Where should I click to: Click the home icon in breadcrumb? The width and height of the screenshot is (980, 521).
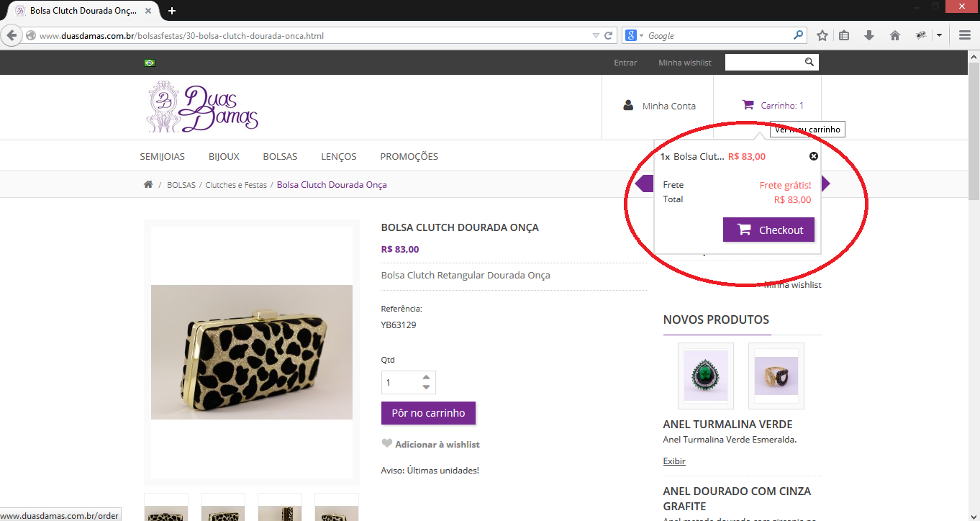tap(148, 184)
